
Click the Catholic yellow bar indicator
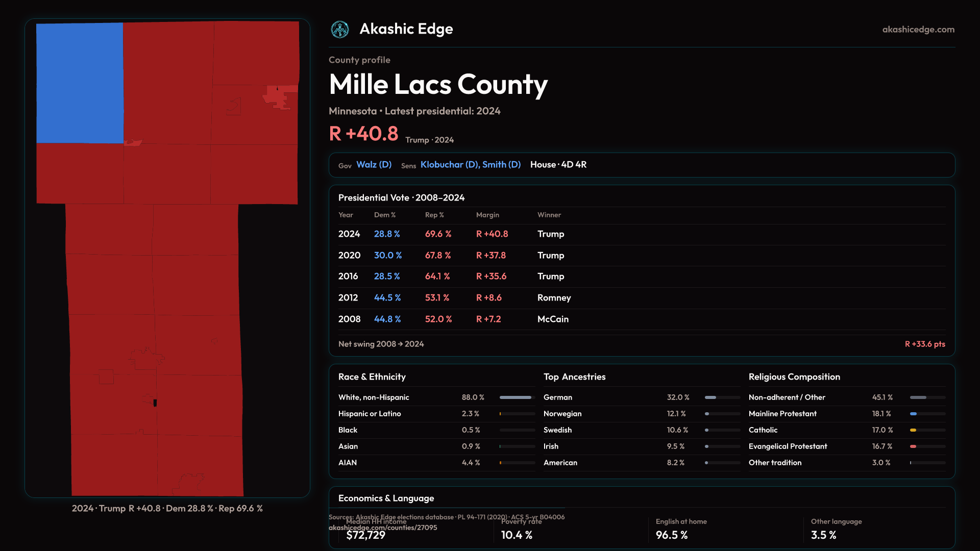tap(913, 430)
